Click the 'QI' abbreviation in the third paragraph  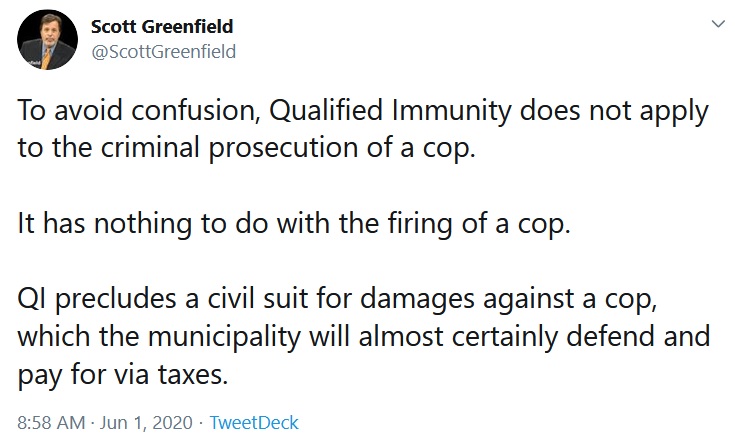coord(32,300)
